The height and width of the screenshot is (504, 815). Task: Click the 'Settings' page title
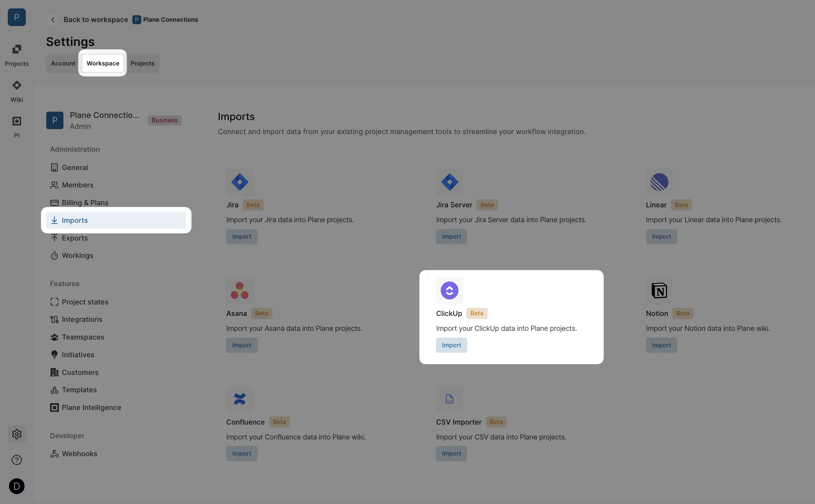point(71,42)
